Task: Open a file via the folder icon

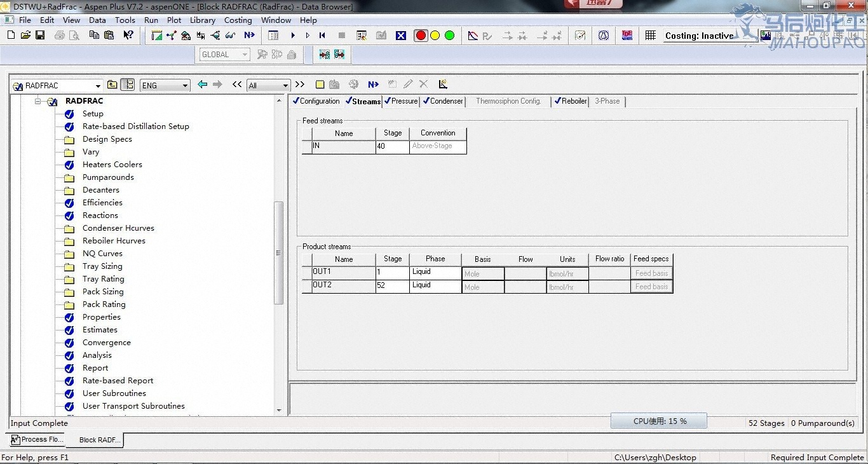Action: tap(25, 36)
